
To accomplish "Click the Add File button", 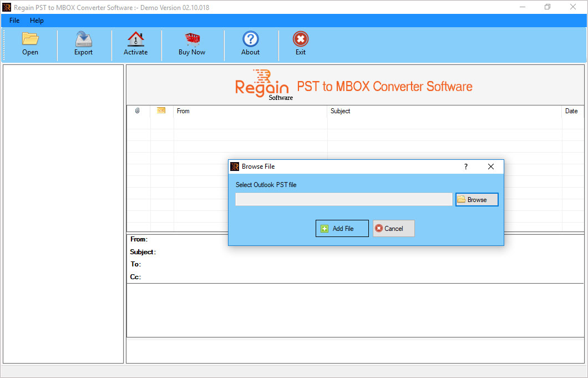I will coord(342,228).
